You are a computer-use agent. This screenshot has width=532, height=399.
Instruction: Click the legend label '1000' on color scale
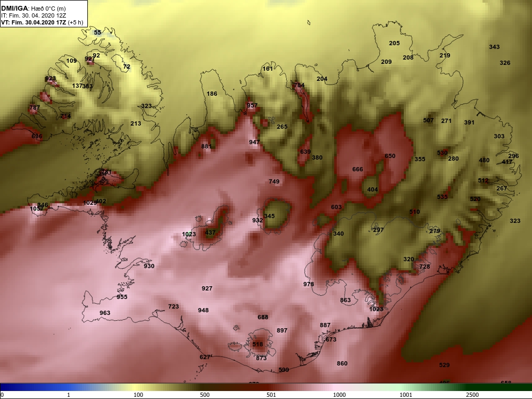(339, 395)
